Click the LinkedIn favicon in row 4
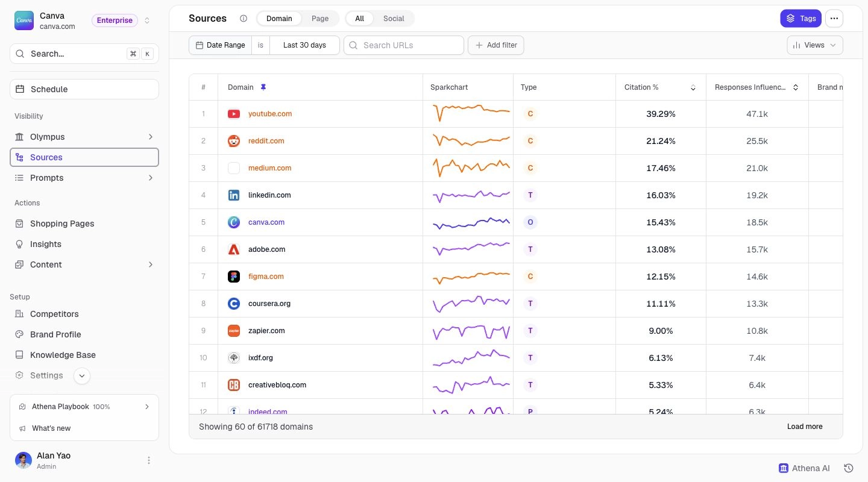 234,195
